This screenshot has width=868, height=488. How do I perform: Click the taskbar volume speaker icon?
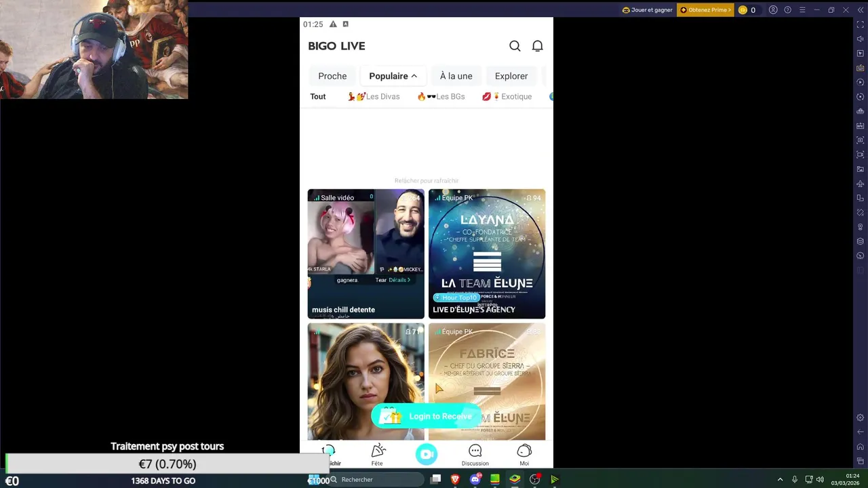[x=820, y=479]
